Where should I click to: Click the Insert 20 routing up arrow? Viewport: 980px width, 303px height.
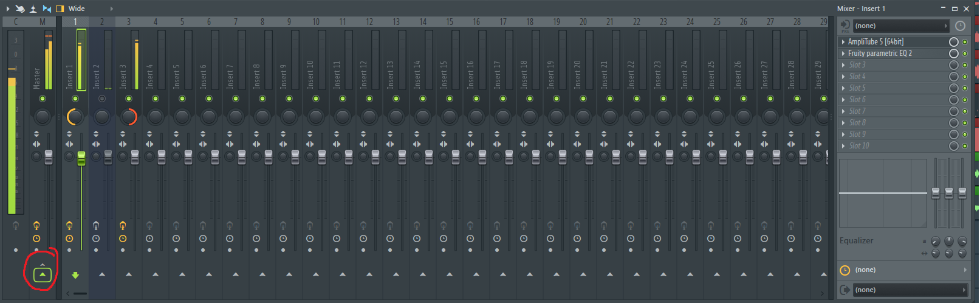(x=583, y=275)
